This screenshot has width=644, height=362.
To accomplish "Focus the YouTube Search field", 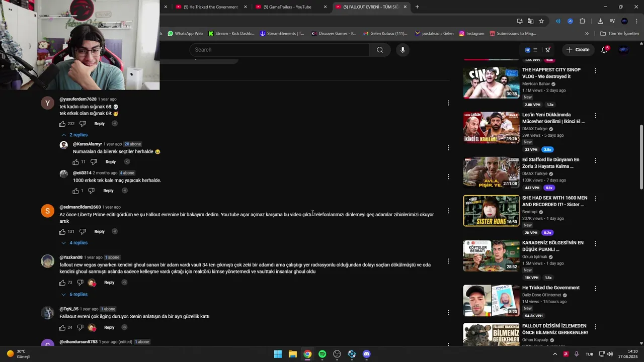I will coord(279,50).
